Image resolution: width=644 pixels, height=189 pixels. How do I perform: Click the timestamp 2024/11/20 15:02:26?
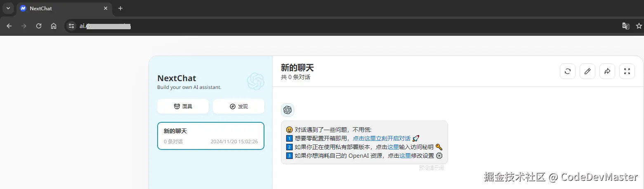tap(234, 142)
